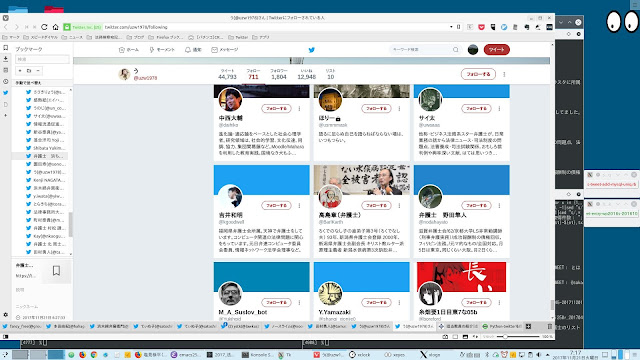Viewport: 640px width, 360px height.
Task: Toggle the side panel visibility
Action: (x=5, y=337)
